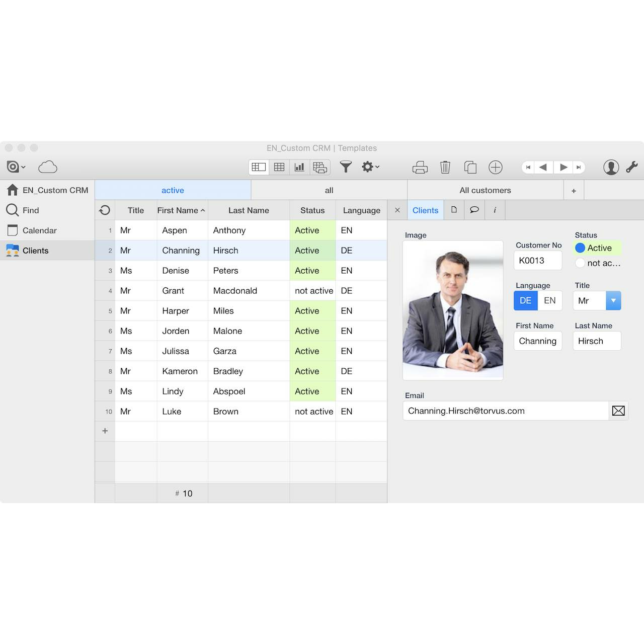
Task: Open Clients from the sidebar
Action: tap(36, 250)
